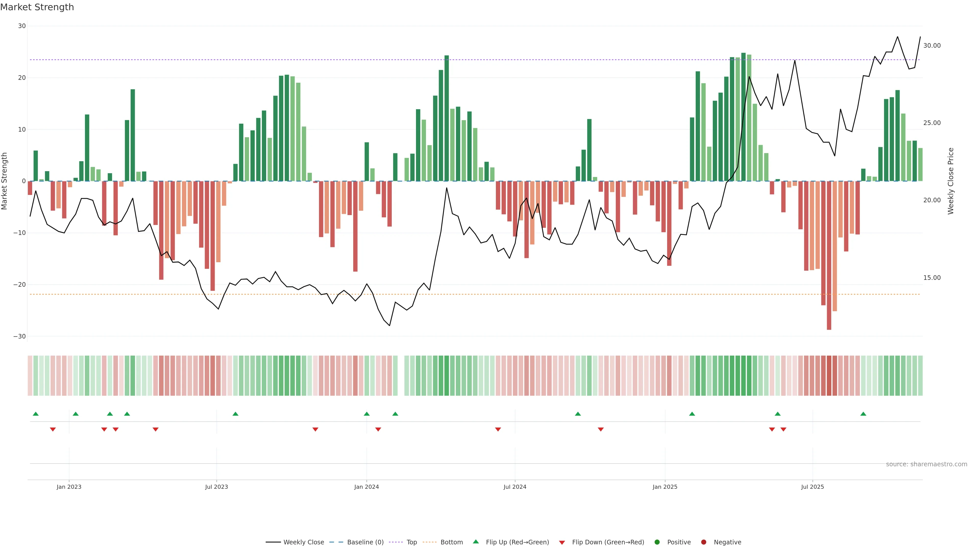Click the Positive green circle legend icon
Image resolution: width=980 pixels, height=551 pixels.
point(657,542)
